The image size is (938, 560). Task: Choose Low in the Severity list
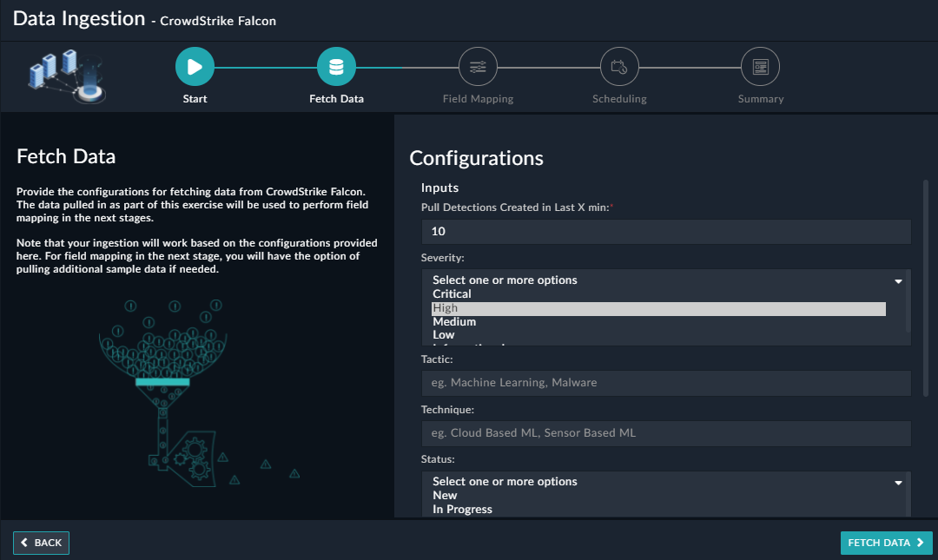point(444,335)
